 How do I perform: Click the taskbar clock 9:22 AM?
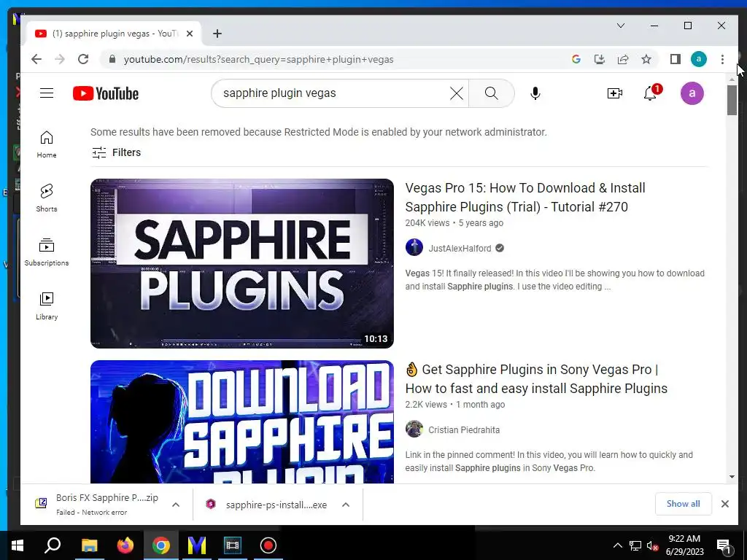(x=684, y=539)
